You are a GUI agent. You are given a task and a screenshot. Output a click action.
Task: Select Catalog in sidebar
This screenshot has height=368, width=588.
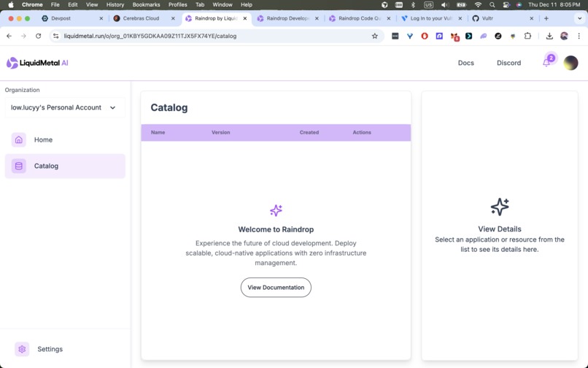pyautogui.click(x=65, y=166)
